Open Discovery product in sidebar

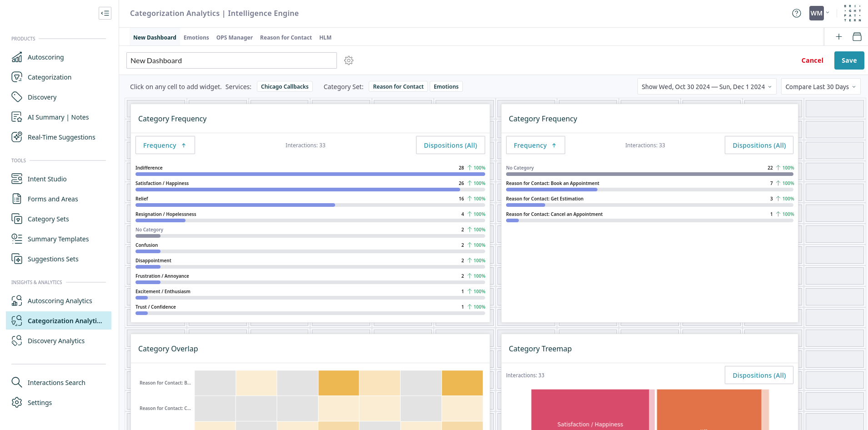pos(42,97)
